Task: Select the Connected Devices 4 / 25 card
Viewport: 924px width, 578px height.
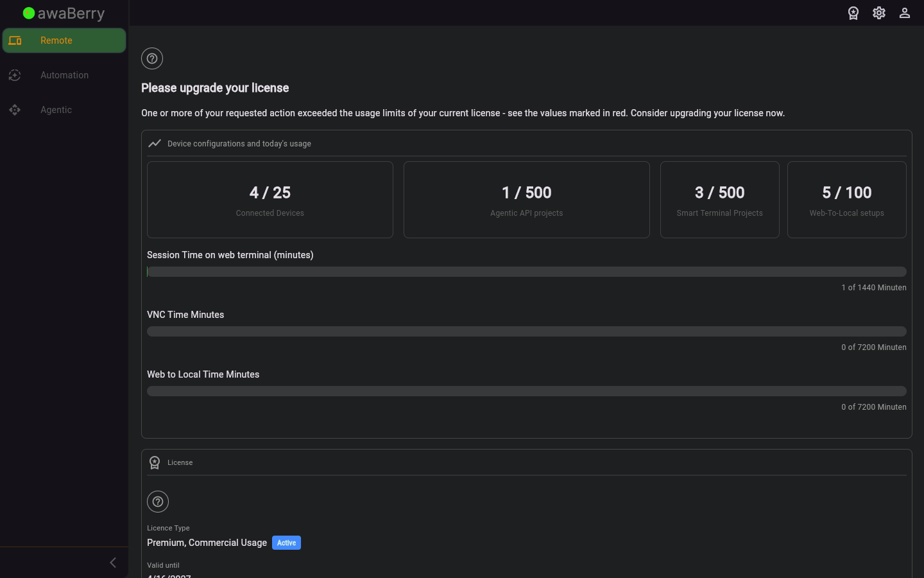Action: [270, 200]
